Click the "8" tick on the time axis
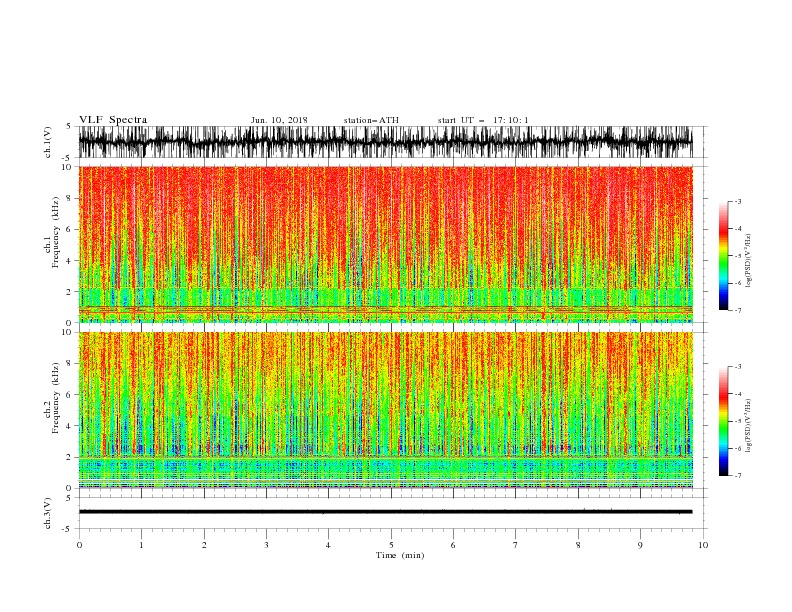The image size is (792, 612). coord(578,545)
